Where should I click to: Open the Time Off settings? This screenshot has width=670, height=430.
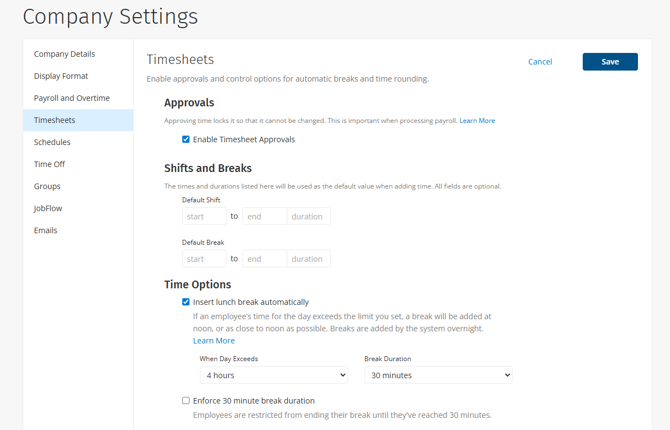(x=49, y=164)
